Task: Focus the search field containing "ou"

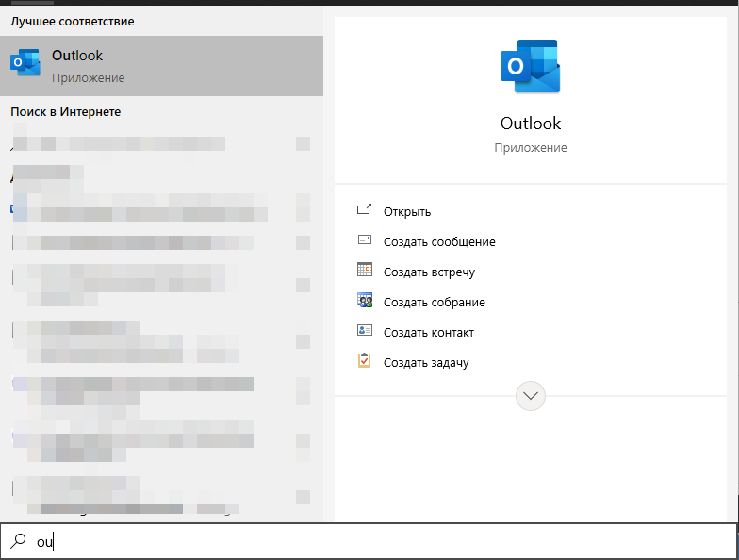Action: pos(377,542)
